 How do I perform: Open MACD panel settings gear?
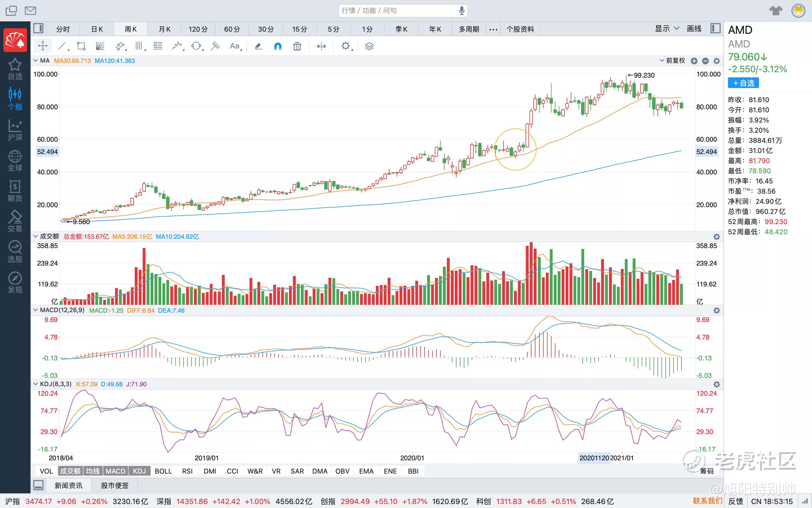click(x=717, y=310)
